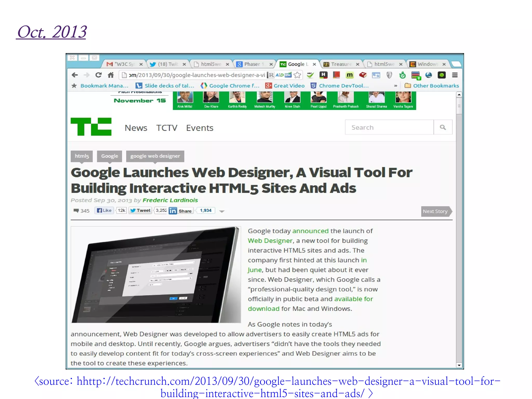Click the page scrollbar up arrow
This screenshot has width=532, height=399.
[459, 95]
